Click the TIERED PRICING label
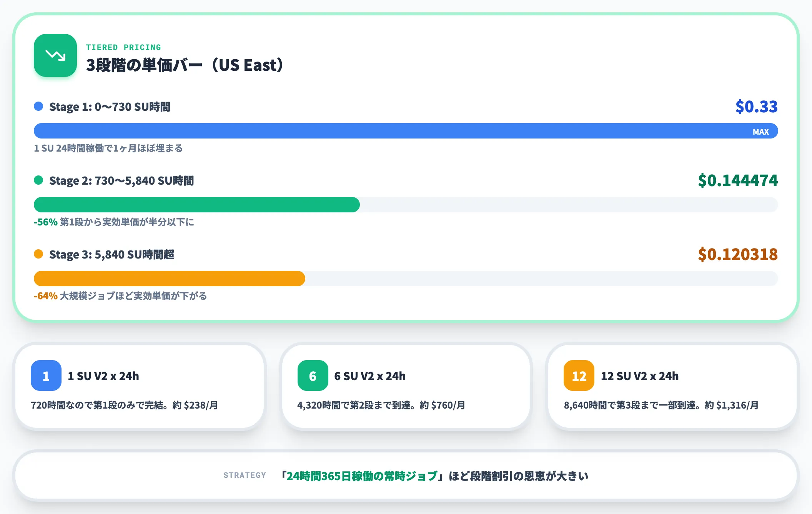The width and height of the screenshot is (812, 514). click(x=123, y=47)
